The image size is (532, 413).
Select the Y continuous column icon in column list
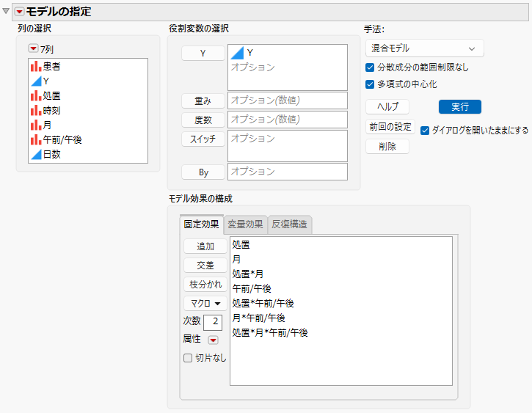point(36,81)
